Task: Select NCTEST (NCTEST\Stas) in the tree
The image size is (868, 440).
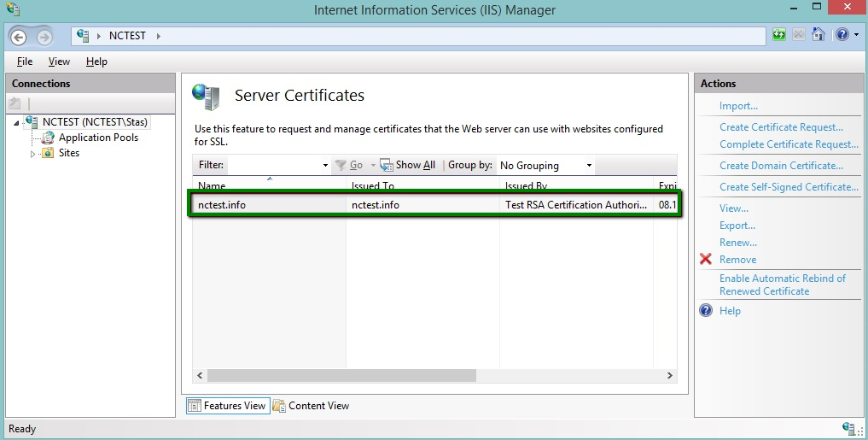Action: click(x=96, y=122)
